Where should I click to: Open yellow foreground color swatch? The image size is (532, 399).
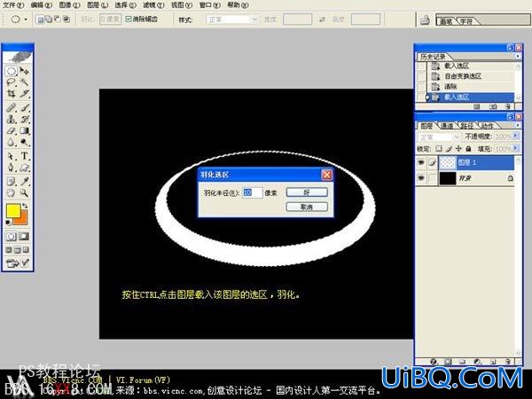(x=13, y=210)
